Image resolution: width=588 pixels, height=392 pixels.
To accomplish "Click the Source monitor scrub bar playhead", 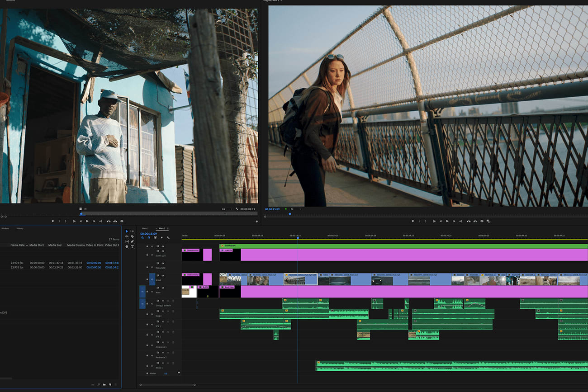I will (81, 213).
